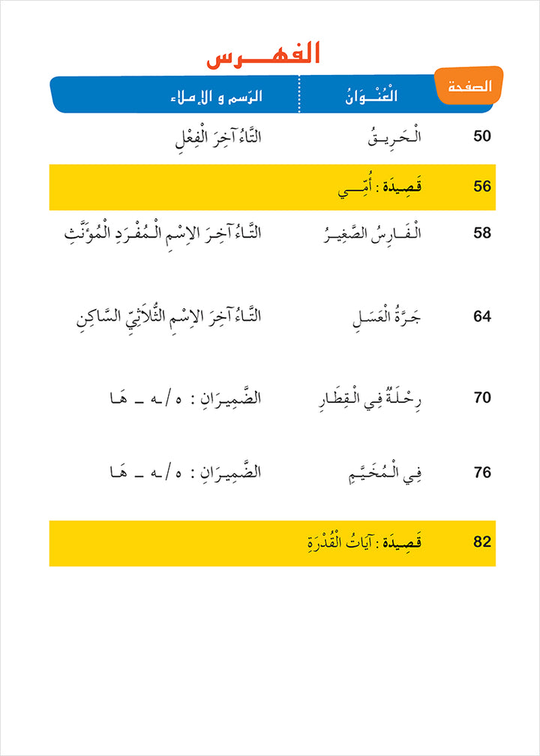Select the orange الصفحة header tab

click(469, 86)
